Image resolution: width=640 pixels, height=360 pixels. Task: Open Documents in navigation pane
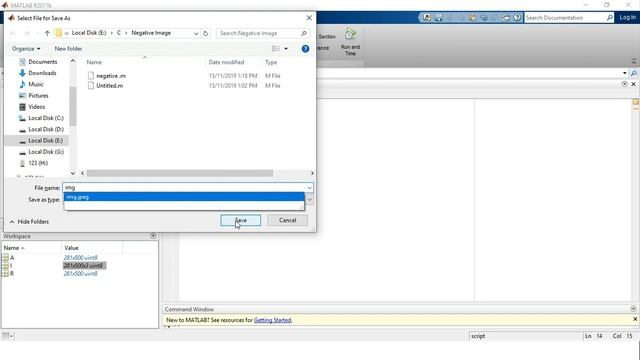coord(42,62)
